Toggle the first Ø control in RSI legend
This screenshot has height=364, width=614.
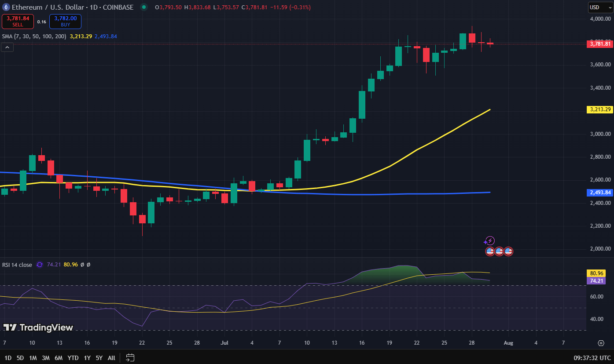tap(82, 265)
